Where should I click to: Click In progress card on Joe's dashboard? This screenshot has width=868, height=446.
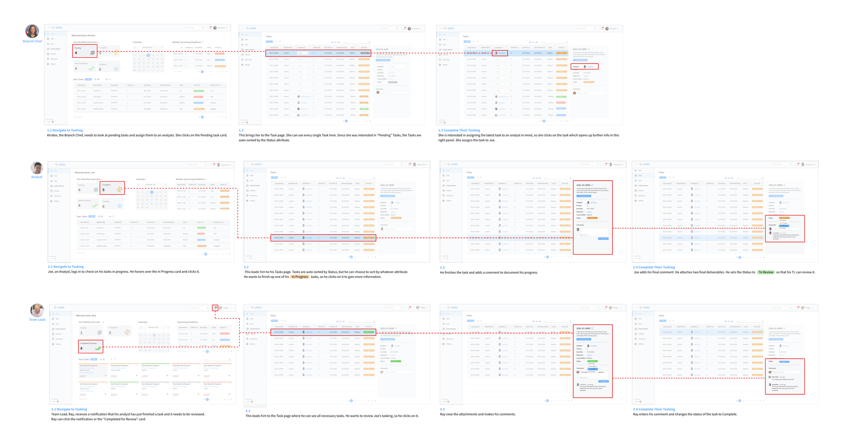coord(112,188)
